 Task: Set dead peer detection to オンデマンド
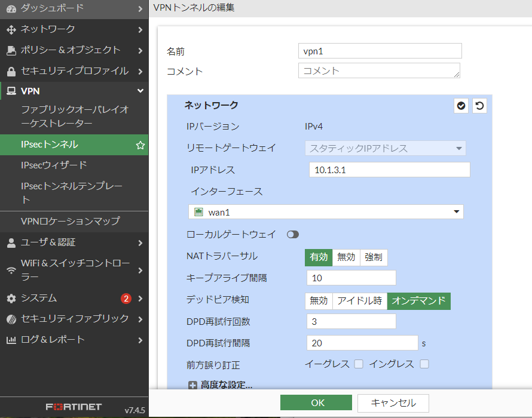pos(418,301)
